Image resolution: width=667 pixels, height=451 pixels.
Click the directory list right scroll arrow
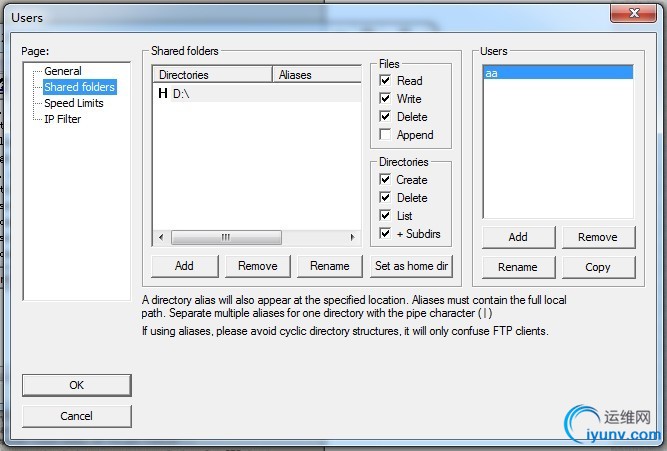pyautogui.click(x=352, y=237)
